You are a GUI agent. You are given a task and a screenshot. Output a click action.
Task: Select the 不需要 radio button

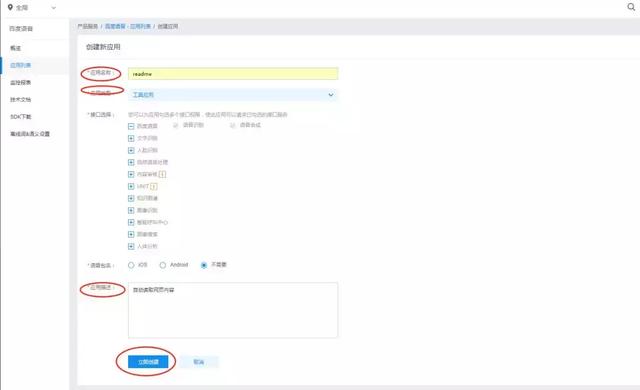coord(204,265)
